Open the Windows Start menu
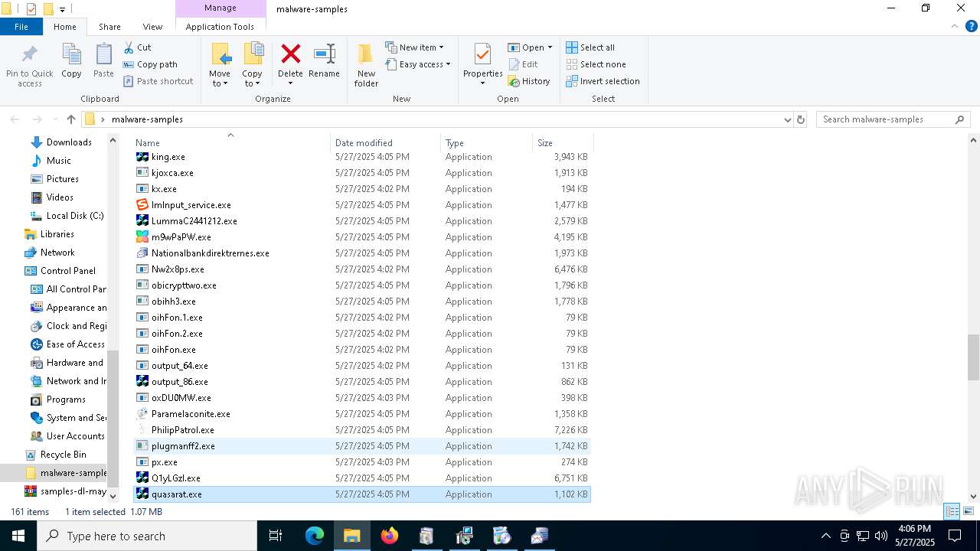The image size is (980, 551). (x=18, y=536)
